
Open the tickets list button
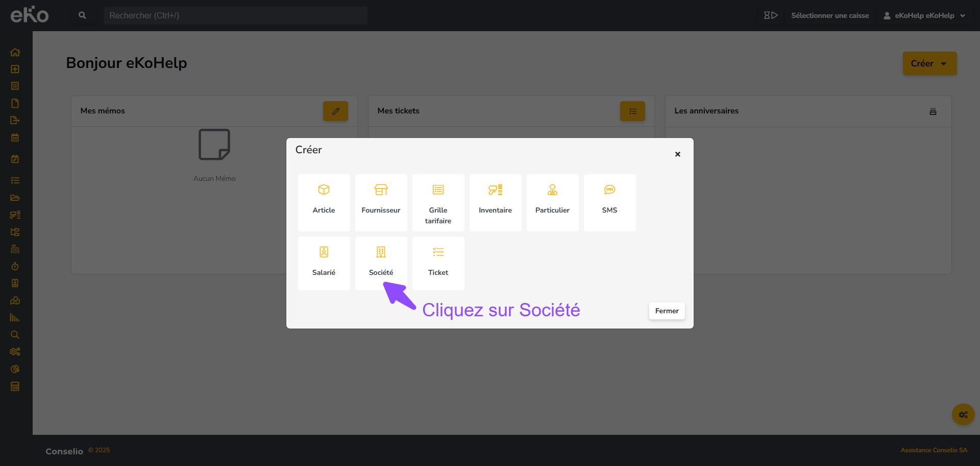point(632,111)
